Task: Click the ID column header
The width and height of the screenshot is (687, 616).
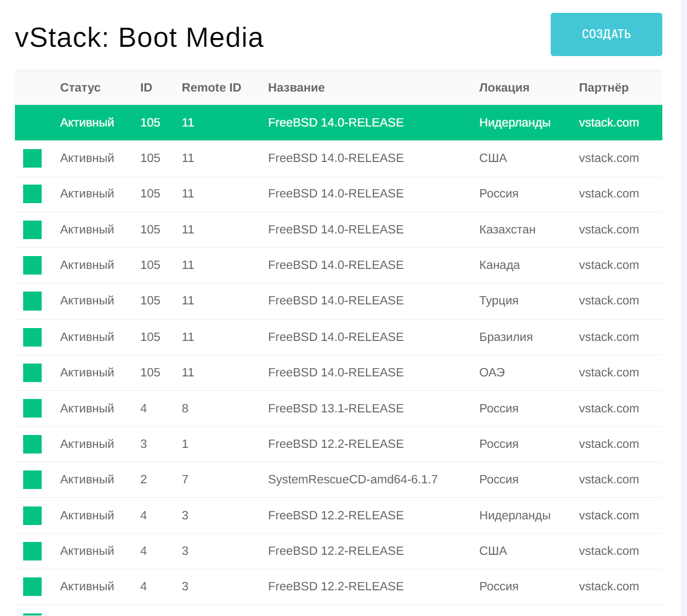Action: coord(146,87)
